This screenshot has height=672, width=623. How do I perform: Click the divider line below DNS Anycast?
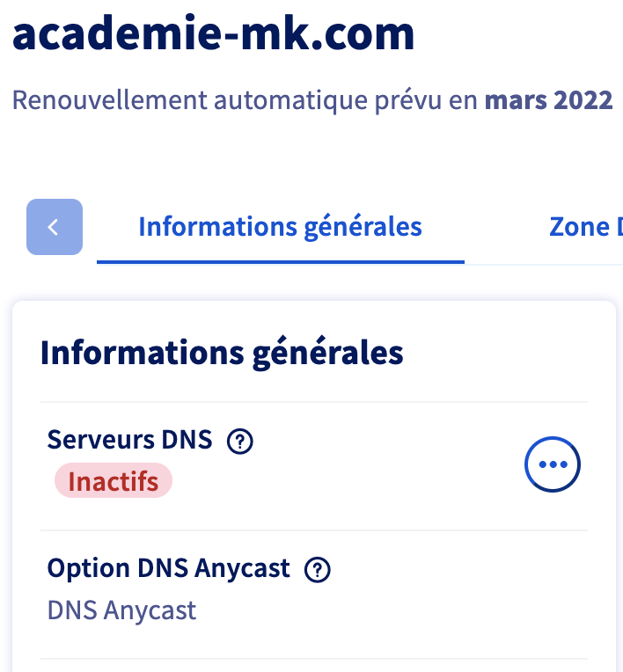coord(314,659)
